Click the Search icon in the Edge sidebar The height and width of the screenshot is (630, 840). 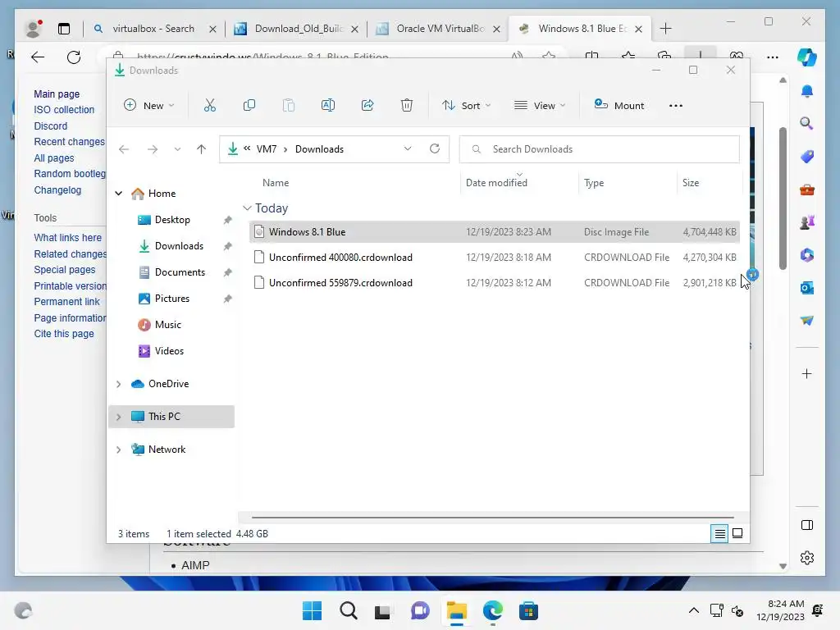click(807, 124)
